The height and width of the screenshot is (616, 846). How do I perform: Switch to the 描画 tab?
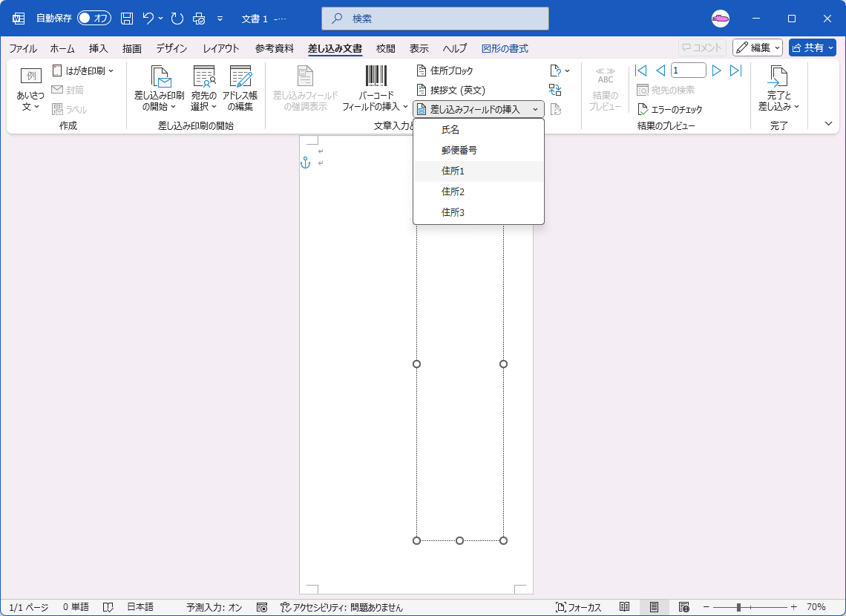131,48
